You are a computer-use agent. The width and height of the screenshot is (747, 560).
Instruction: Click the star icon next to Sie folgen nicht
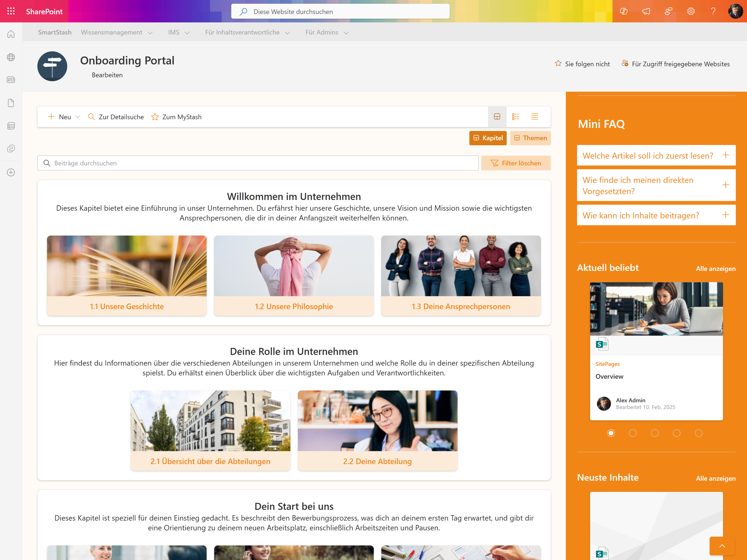point(558,63)
